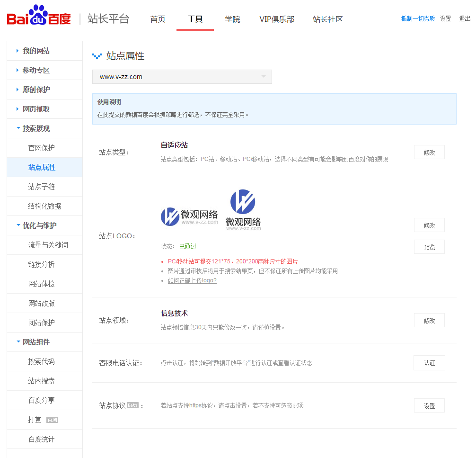Open 百度分享 in the sidebar
Screen dimensions: 476x458
coord(44,400)
